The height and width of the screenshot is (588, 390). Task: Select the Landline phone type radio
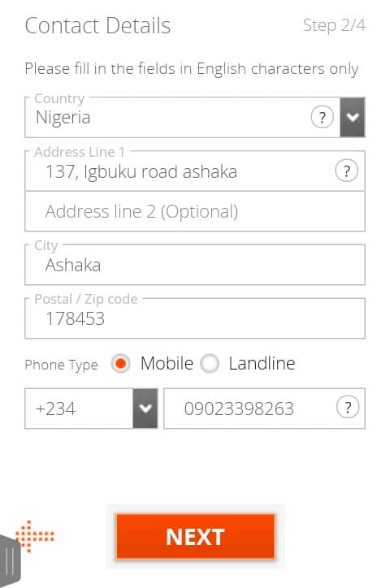tap(210, 363)
